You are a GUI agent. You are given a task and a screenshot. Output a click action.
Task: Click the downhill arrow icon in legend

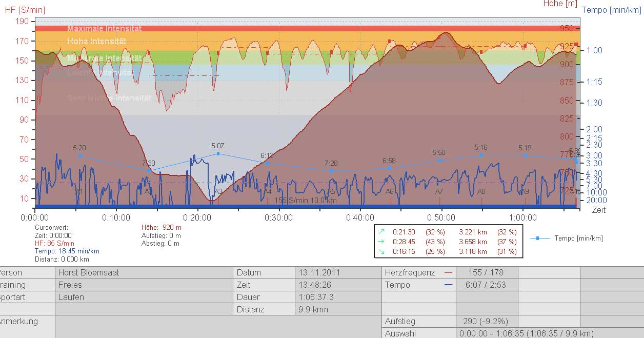tap(381, 252)
